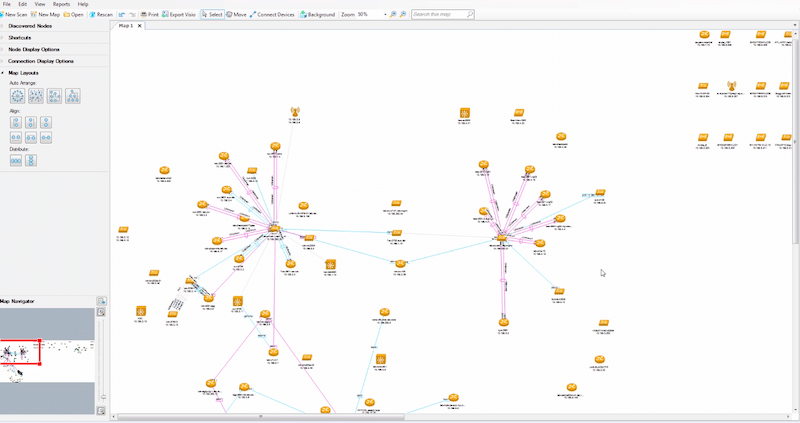
Task: Apply circular auto arrange layout
Action: (x=17, y=96)
